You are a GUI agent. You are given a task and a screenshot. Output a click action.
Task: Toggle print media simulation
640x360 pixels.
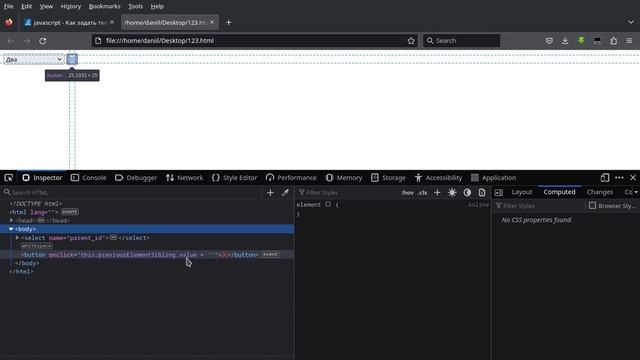[x=482, y=193]
